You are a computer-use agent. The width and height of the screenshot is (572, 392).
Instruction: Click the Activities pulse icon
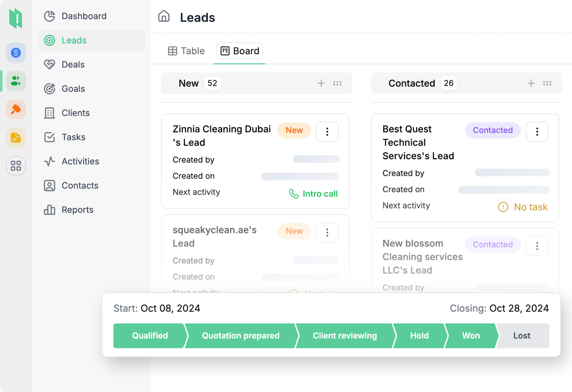(50, 161)
